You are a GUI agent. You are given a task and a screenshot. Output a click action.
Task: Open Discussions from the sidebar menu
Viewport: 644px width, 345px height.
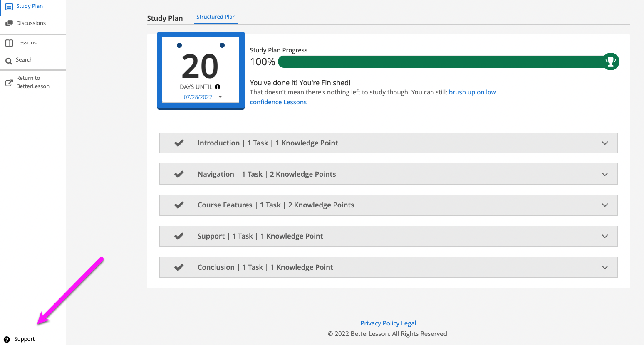(x=31, y=23)
